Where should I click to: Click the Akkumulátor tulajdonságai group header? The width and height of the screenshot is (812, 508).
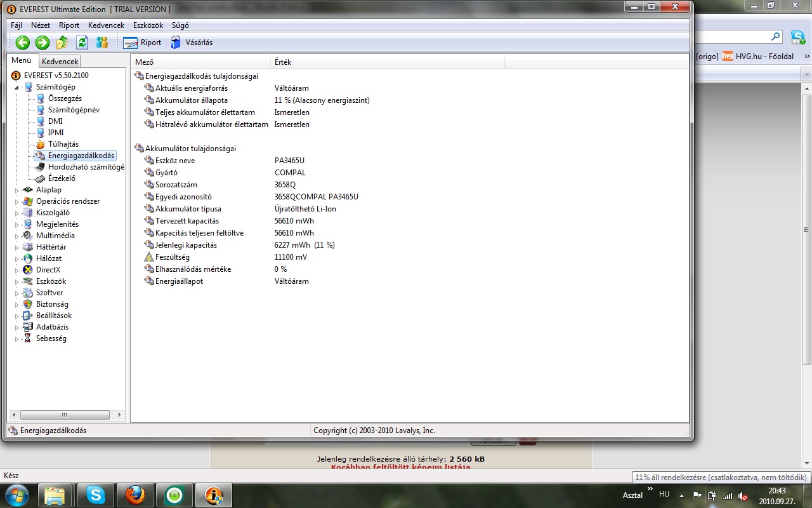[190, 149]
